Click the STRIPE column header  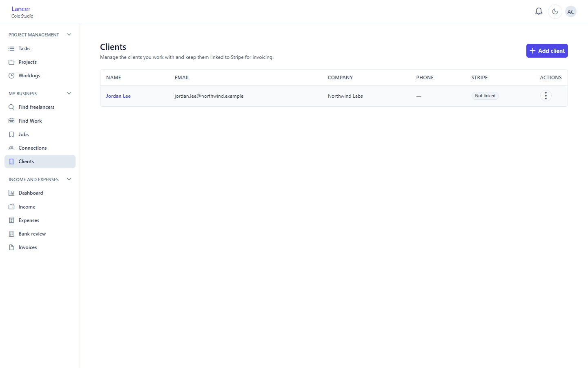(x=479, y=78)
